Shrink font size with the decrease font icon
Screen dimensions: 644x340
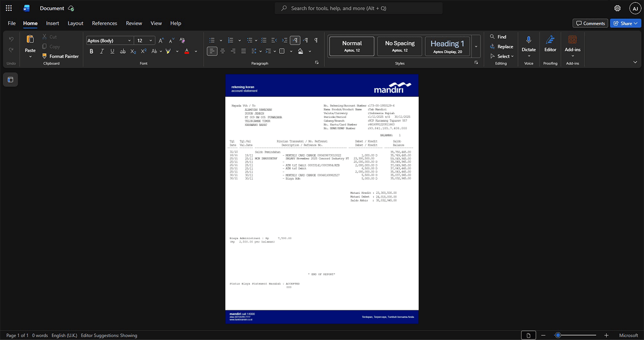click(x=172, y=41)
